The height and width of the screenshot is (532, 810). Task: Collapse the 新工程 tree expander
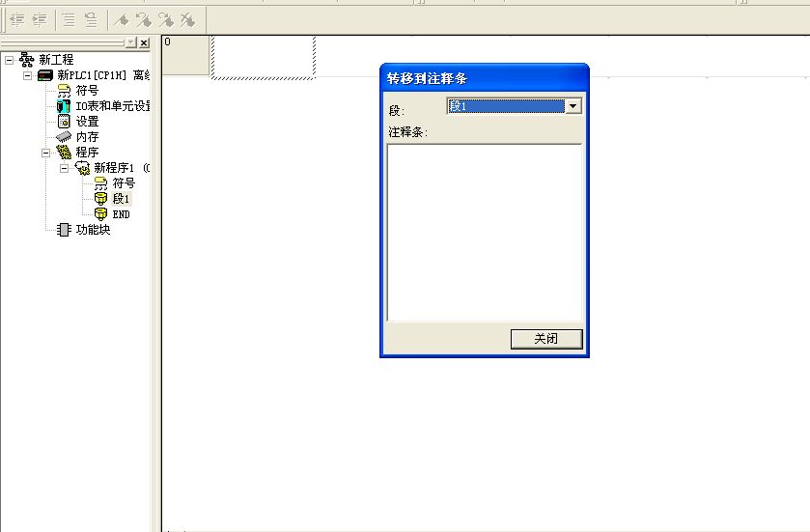(x=10, y=60)
